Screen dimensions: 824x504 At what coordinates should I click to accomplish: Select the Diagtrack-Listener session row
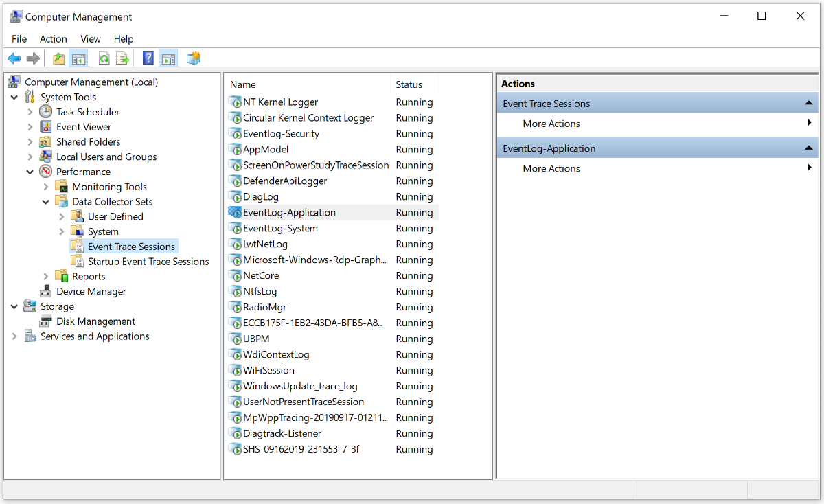(x=332, y=433)
